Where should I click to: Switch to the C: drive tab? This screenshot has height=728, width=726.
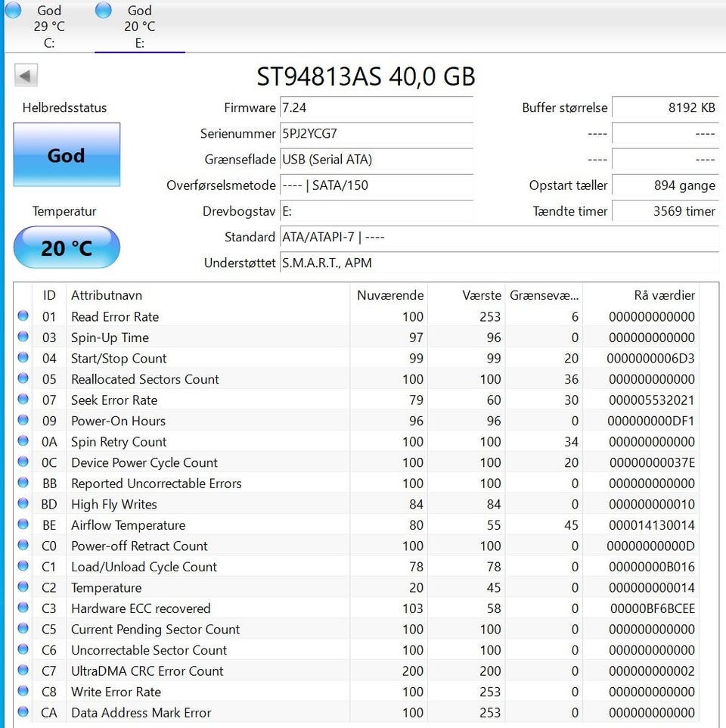point(49,26)
